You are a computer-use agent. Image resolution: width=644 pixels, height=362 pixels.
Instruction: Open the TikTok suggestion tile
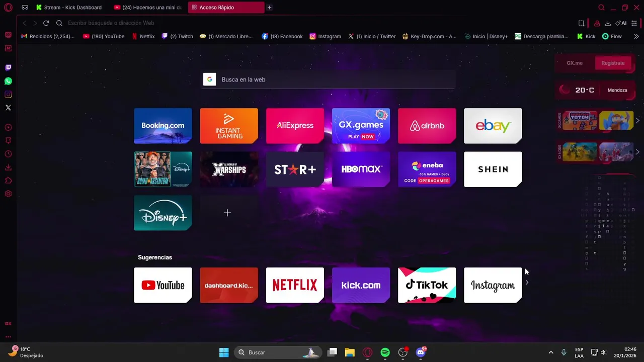coord(427,285)
